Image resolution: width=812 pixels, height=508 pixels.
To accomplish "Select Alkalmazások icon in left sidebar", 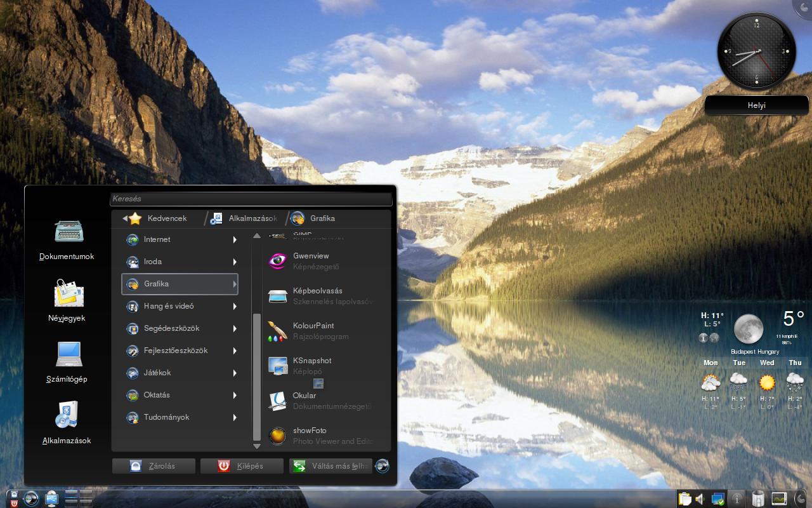I will [68, 415].
